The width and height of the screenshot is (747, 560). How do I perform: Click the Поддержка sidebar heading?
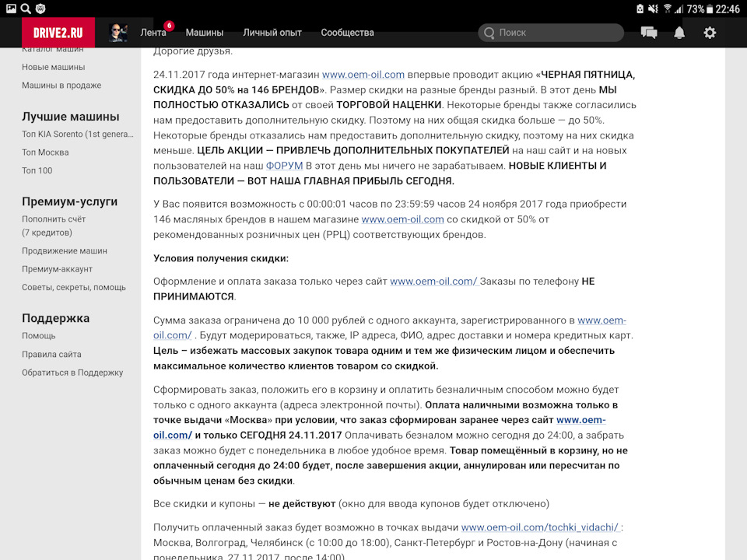[x=56, y=318]
